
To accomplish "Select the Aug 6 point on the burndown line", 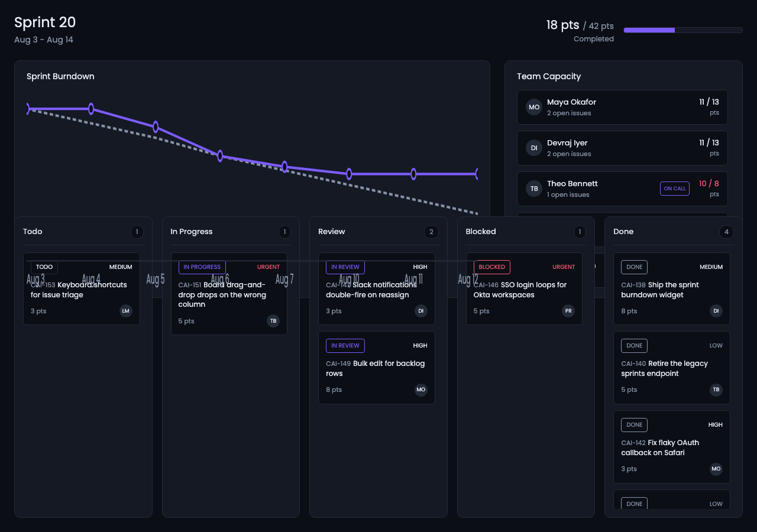I will click(220, 156).
